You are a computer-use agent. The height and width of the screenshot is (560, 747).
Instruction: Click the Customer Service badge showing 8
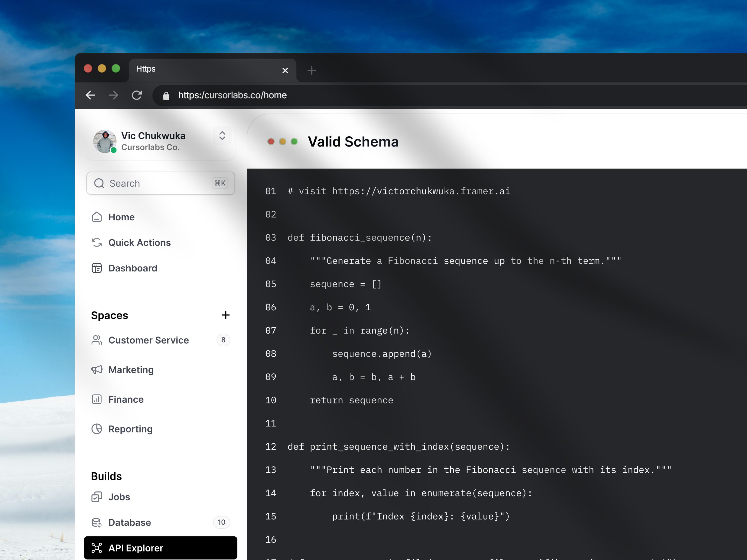pos(223,340)
